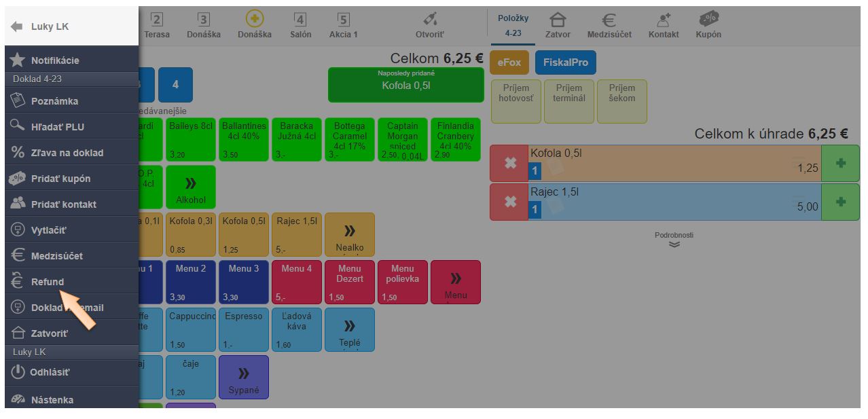
Task: Remove Kofola 0,5l with red X
Action: 509,164
